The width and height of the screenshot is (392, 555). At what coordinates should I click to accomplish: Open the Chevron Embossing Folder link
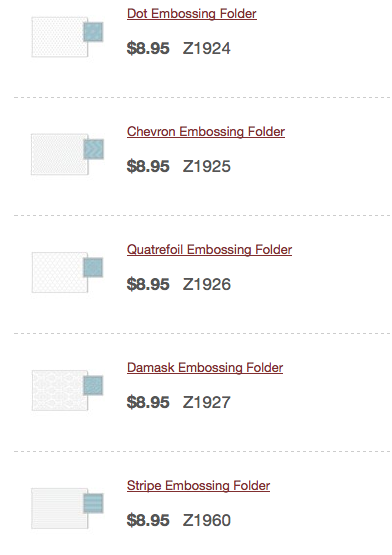[x=206, y=131]
